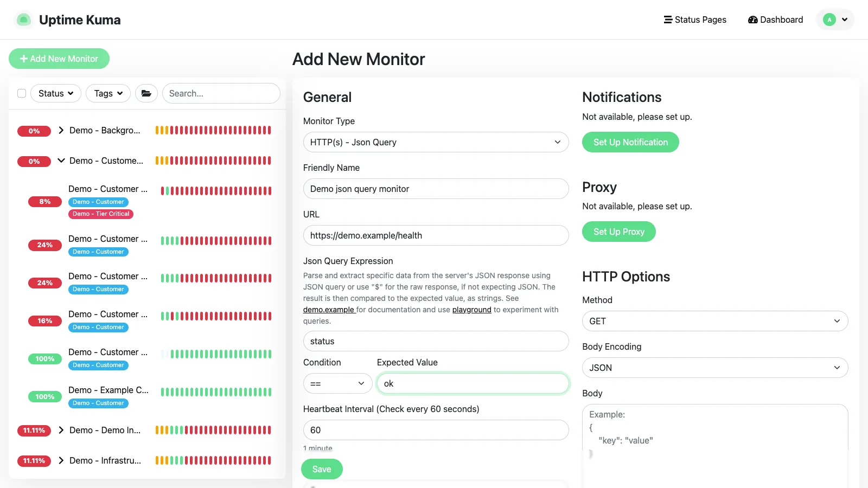
Task: Select the Demo - Customer monitor at 16%
Action: point(108,314)
